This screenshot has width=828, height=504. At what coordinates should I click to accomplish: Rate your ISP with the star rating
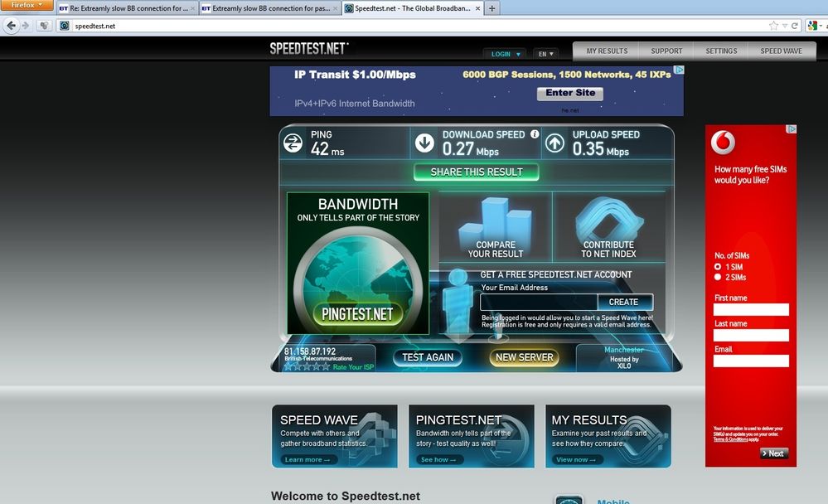(307, 366)
